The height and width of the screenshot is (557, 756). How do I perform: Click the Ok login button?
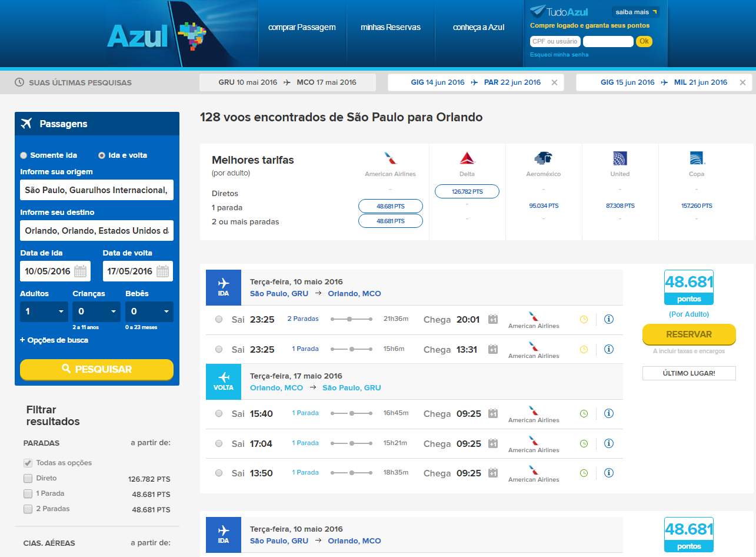pos(644,41)
